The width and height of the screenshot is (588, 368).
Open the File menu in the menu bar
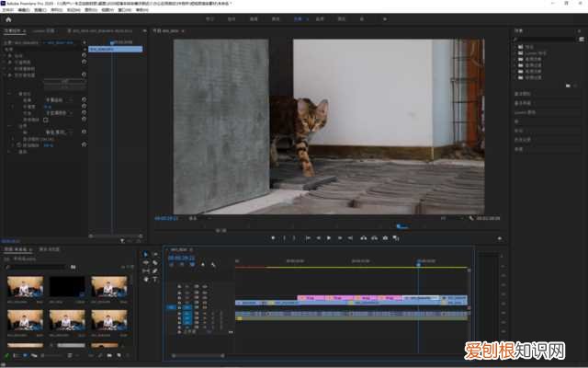coord(8,9)
